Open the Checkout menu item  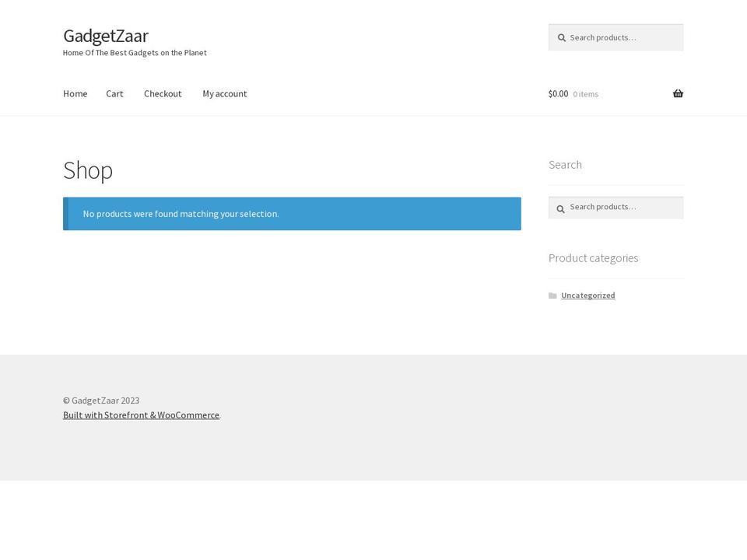(x=163, y=94)
